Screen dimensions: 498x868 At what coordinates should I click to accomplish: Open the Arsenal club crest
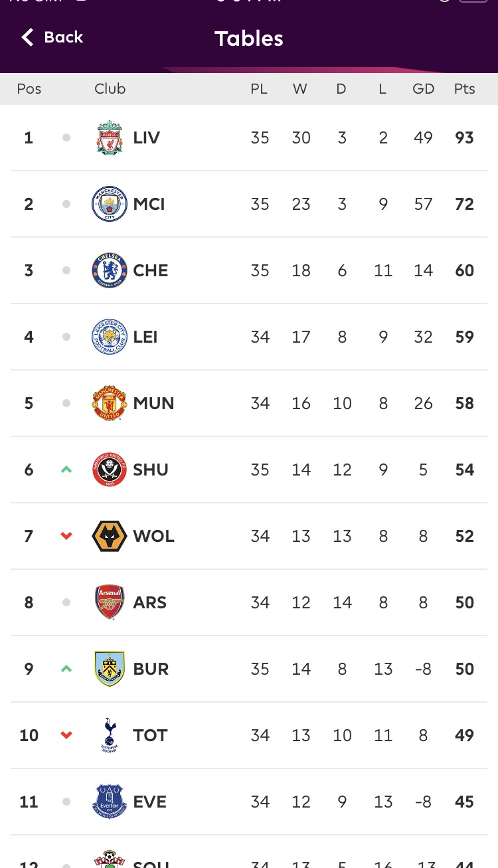[110, 602]
